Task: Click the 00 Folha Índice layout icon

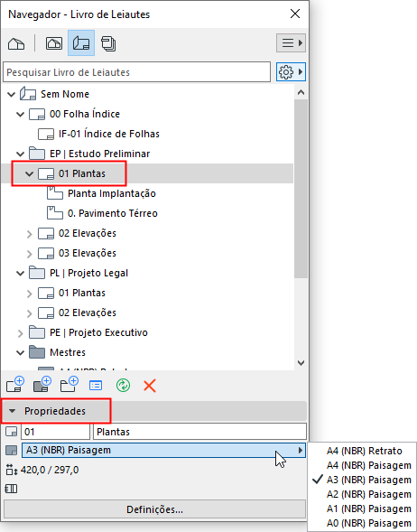Action: pos(37,115)
